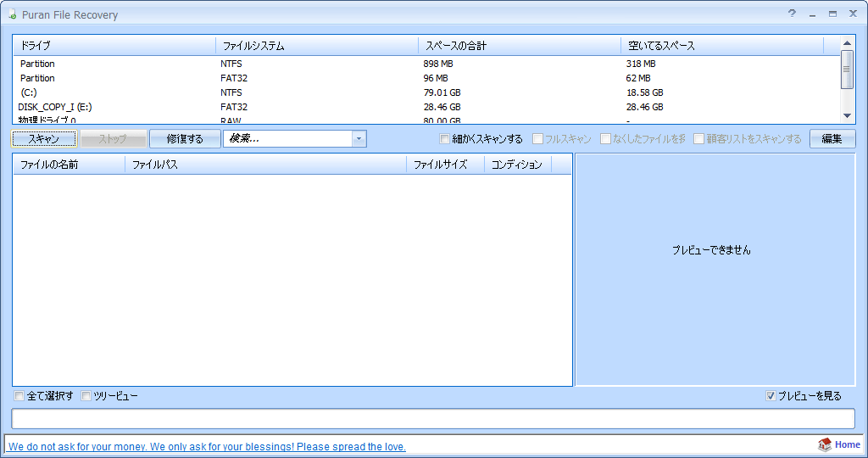Open the 検索 dropdown arrow
868x458 pixels.
[359, 139]
